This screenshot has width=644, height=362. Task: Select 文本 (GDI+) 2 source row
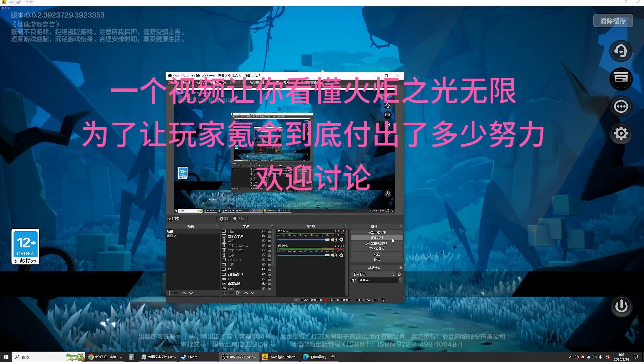248,246
